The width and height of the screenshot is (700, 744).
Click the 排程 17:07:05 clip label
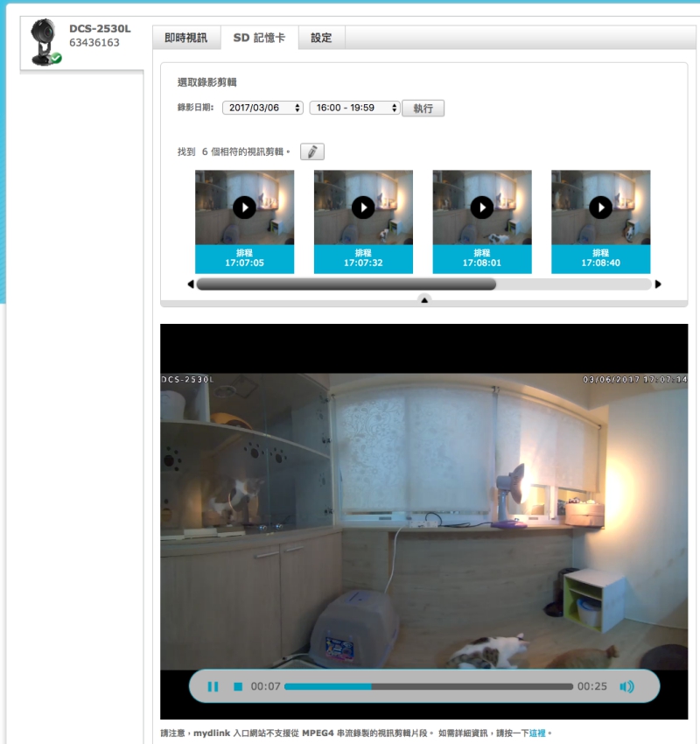(244, 258)
